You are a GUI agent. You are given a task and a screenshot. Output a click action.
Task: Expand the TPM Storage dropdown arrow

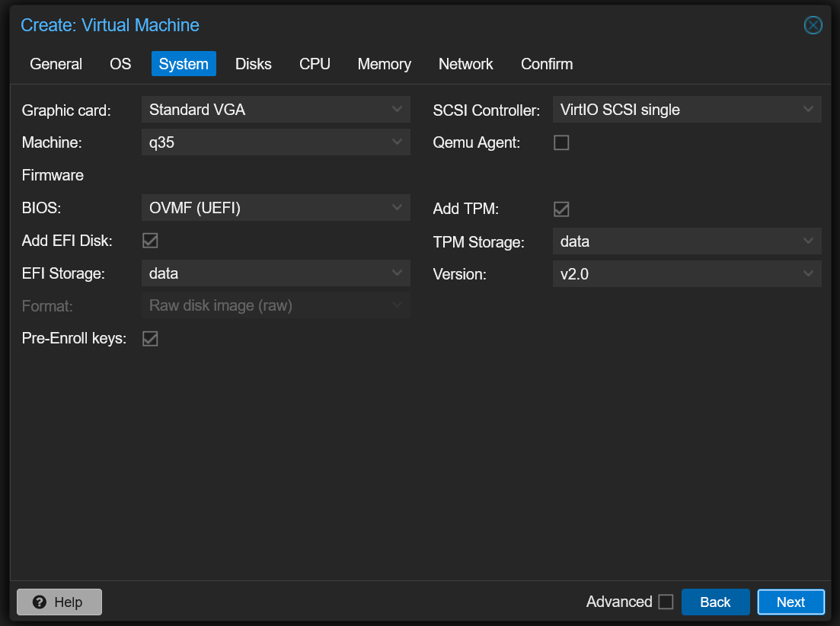[x=808, y=241]
